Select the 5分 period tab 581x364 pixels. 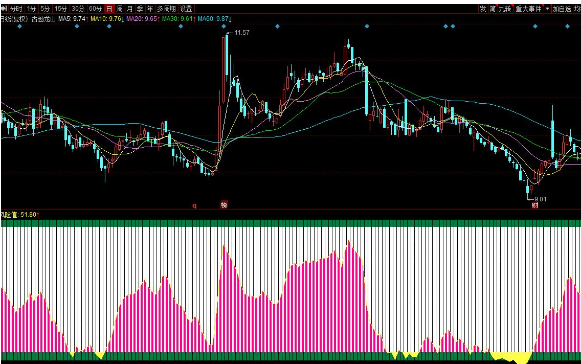point(45,9)
